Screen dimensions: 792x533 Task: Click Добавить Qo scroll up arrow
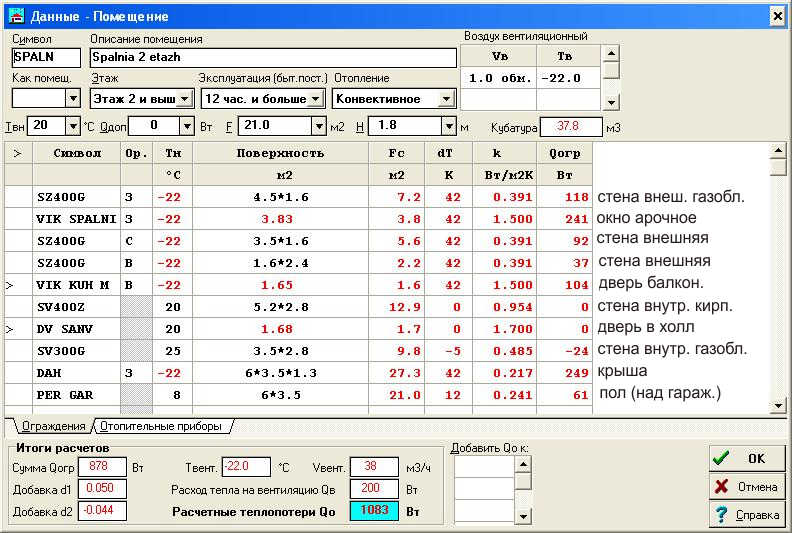tap(523, 464)
